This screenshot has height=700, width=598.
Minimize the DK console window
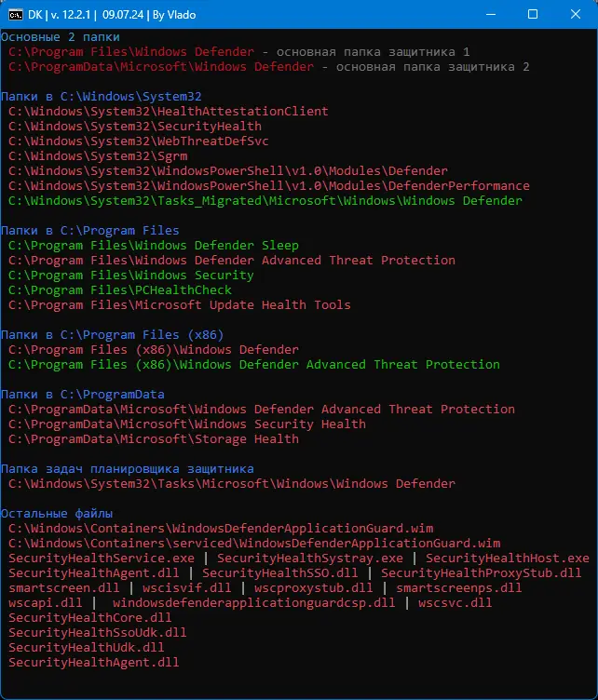coord(489,15)
